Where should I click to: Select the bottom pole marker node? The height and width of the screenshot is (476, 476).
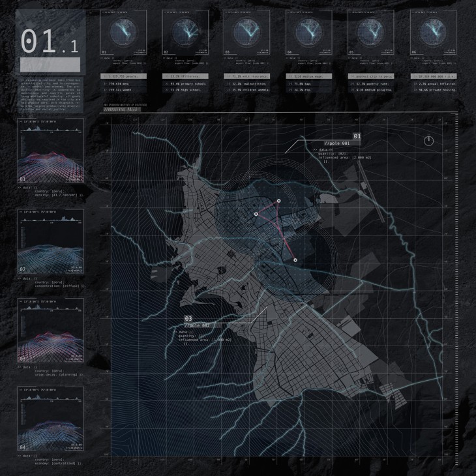pos(295,260)
